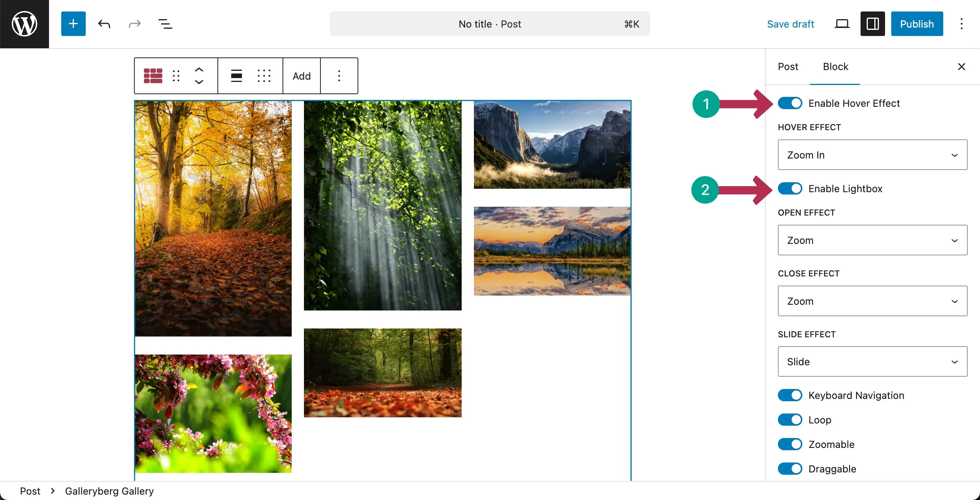
Task: Click the Undo icon
Action: tap(104, 24)
